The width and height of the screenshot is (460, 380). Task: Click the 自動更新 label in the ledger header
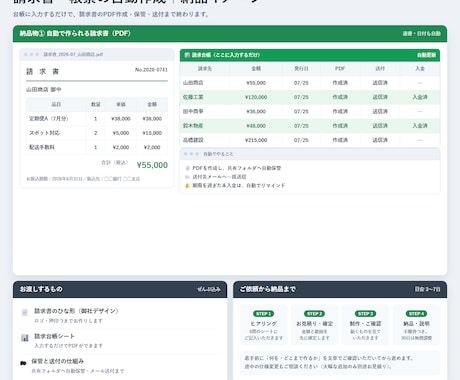coord(426,55)
